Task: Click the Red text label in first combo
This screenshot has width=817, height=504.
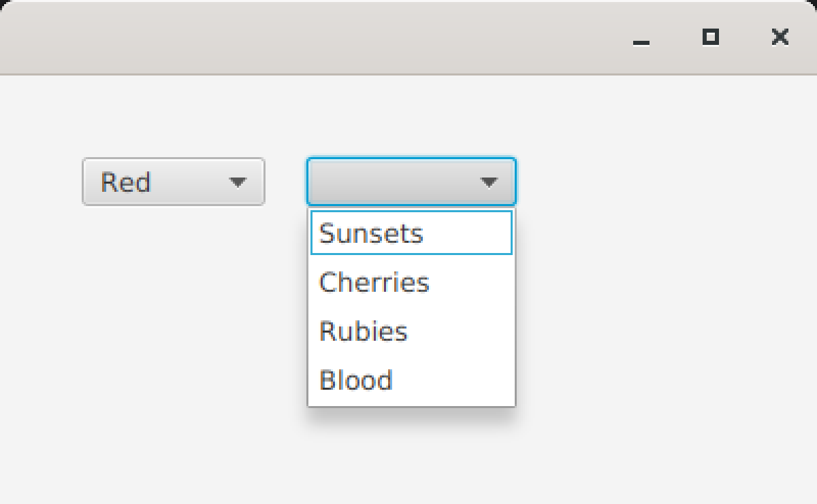Action: coord(125,182)
